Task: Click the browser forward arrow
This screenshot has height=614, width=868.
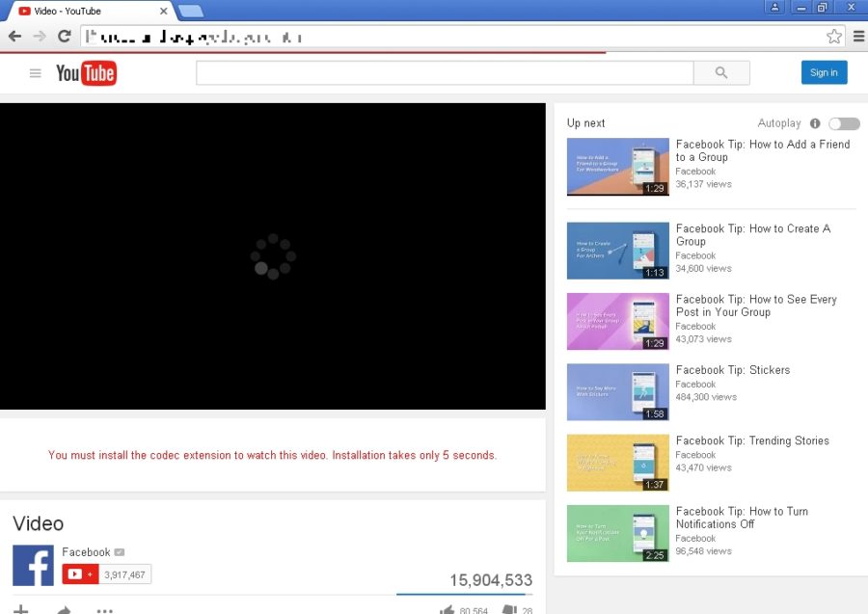Action: pyautogui.click(x=40, y=37)
